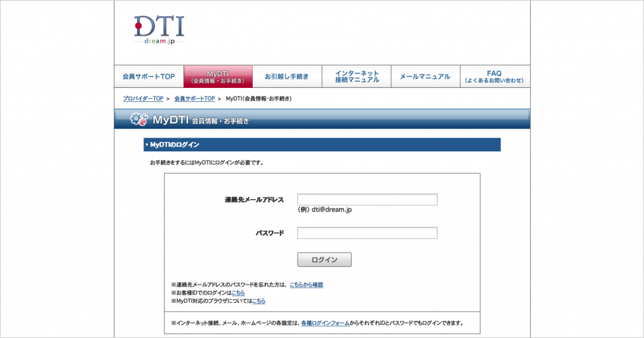The image size is (644, 338).
Task: Click the パスワード label
Action: tap(270, 233)
